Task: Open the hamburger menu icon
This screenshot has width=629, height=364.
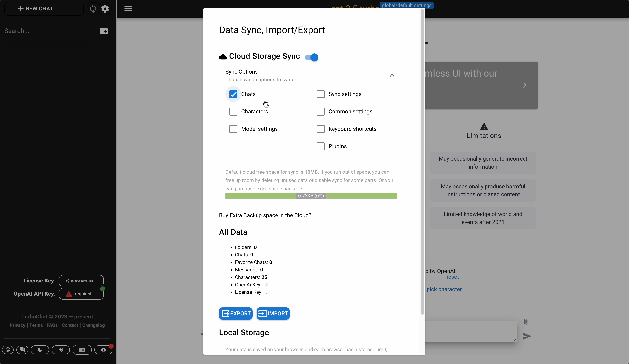Action: click(128, 9)
